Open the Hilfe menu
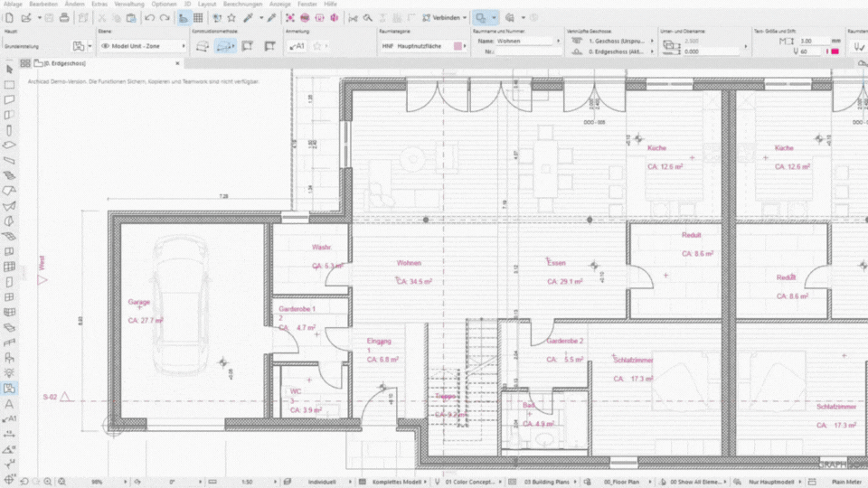The height and width of the screenshot is (488, 868). point(331,4)
